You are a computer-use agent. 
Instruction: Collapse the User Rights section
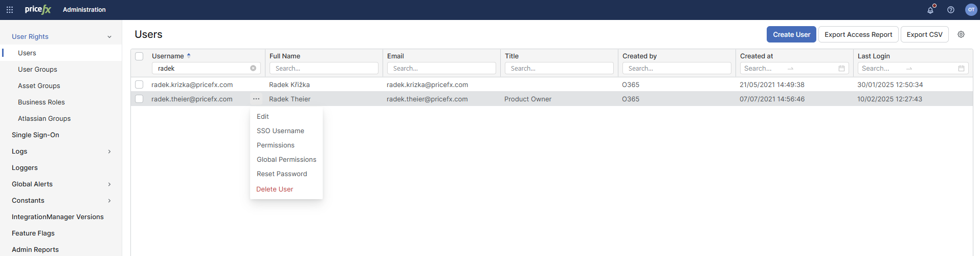109,37
